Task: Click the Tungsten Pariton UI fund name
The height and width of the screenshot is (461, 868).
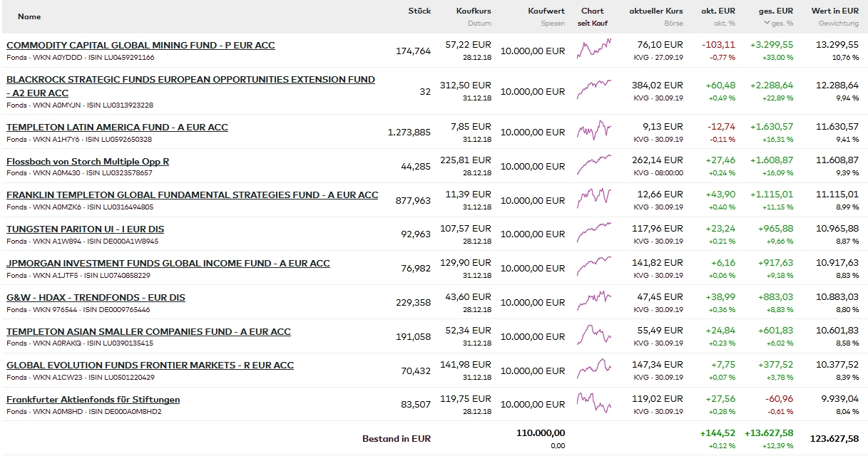Action: click(85, 229)
